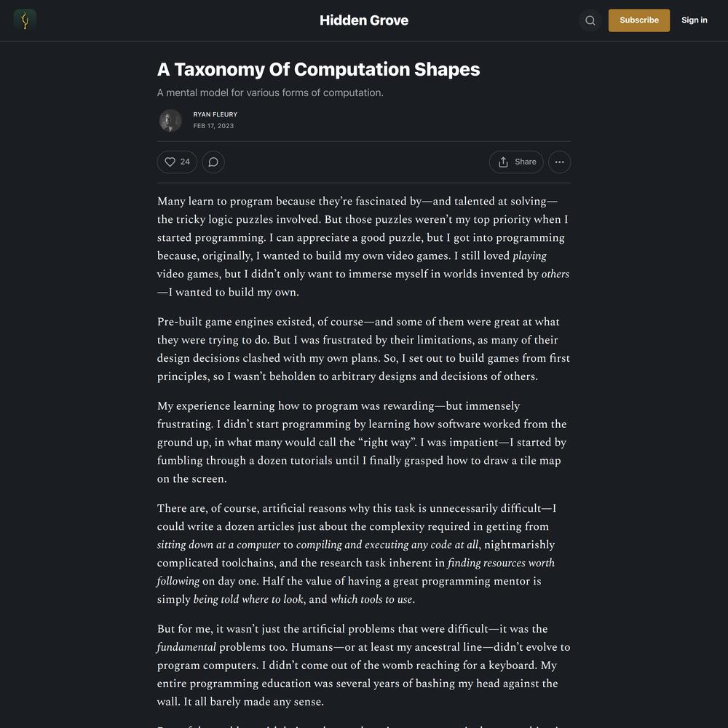Open the Sign in link
This screenshot has height=728, width=728.
click(x=694, y=20)
